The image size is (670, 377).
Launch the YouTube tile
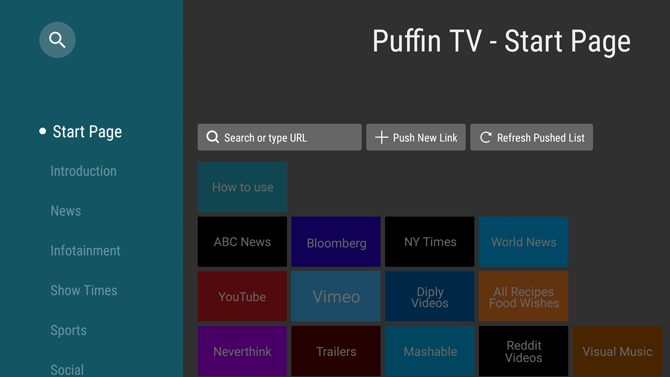pyautogui.click(x=242, y=296)
